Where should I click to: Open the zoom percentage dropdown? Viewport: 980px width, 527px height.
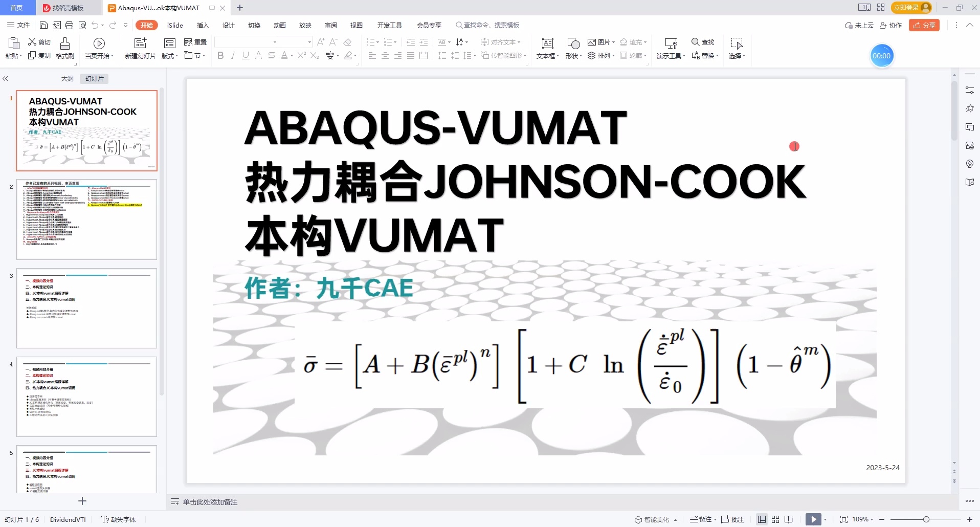pos(861,519)
